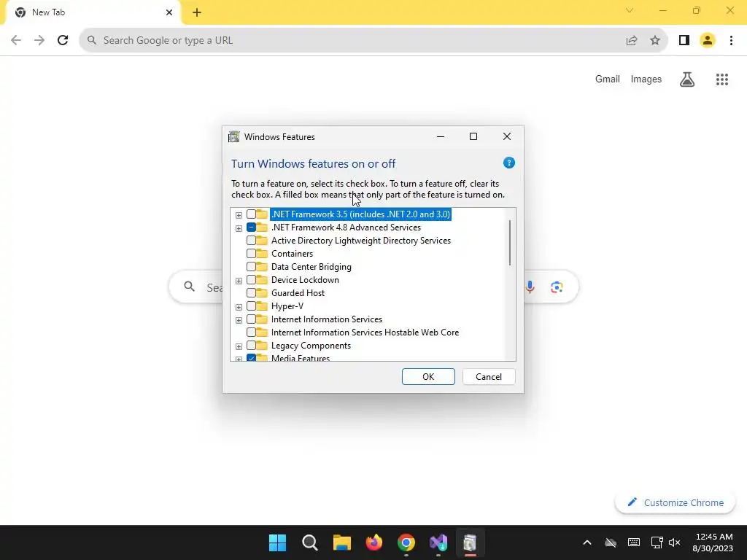This screenshot has height=560, width=747.
Task: Click magnifier icon in Google search box
Action: [x=189, y=286]
